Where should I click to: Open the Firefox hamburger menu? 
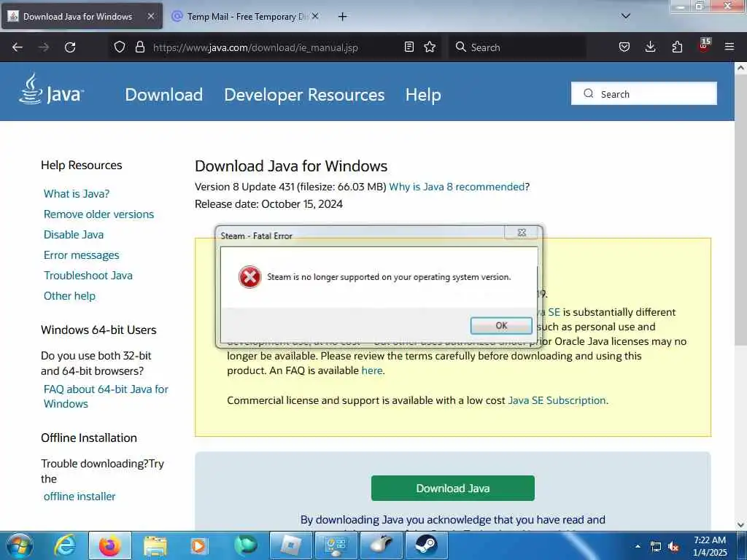tap(729, 47)
